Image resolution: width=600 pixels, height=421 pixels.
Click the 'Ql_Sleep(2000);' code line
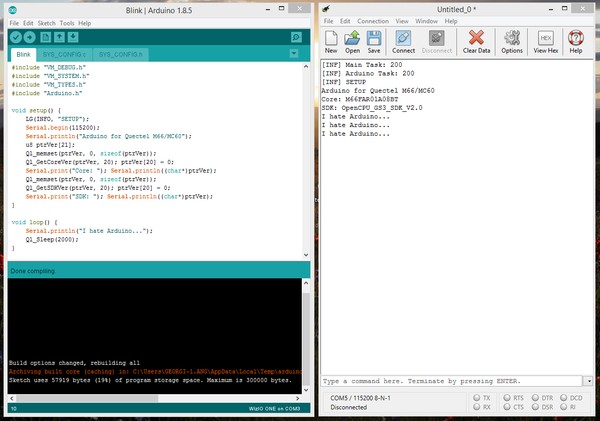pyautogui.click(x=52, y=240)
